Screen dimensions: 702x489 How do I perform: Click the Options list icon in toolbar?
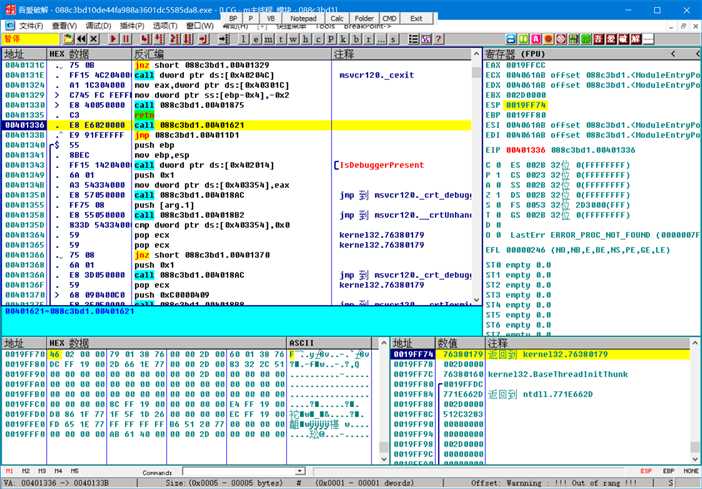click(x=414, y=39)
